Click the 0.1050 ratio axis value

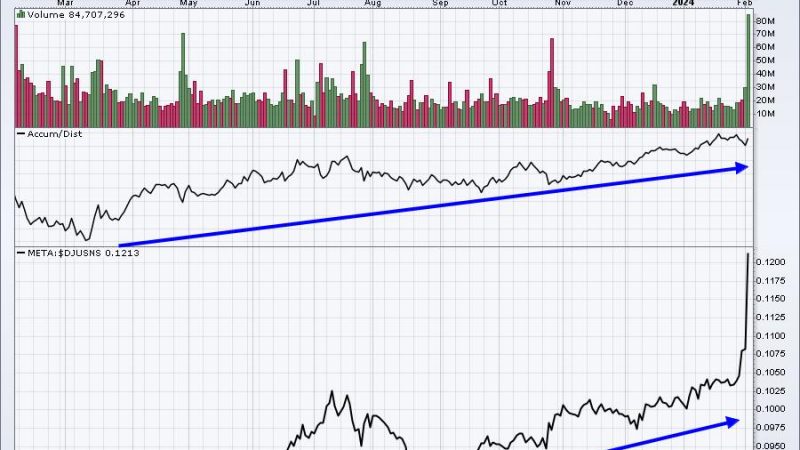770,372
